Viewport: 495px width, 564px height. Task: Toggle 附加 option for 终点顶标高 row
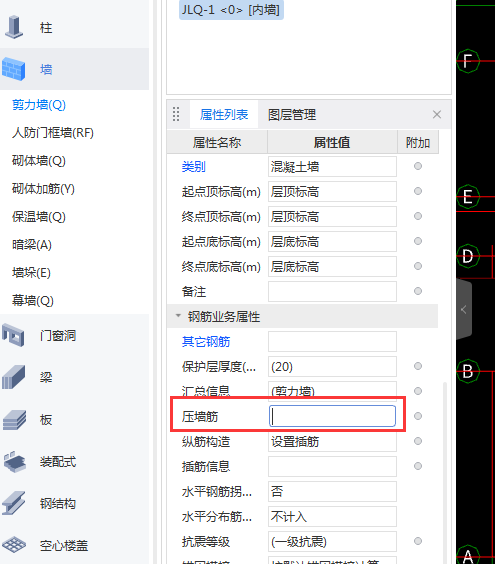[x=418, y=216]
